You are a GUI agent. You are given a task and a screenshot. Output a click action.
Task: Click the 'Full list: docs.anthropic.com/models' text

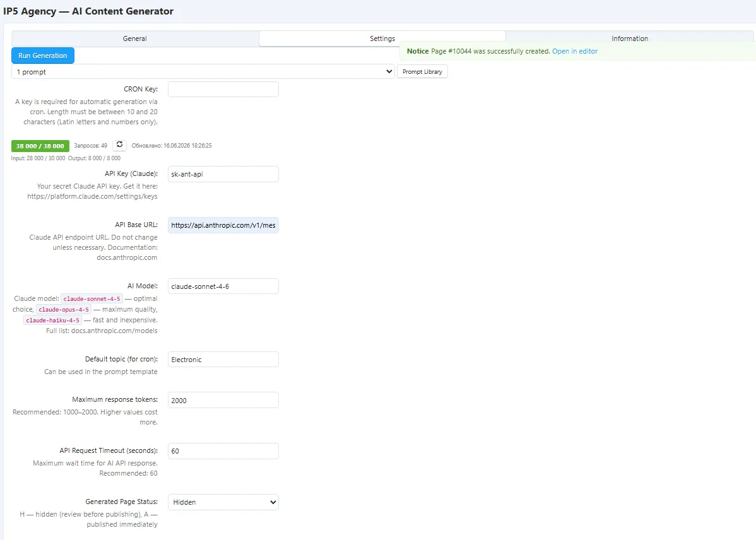coord(102,331)
